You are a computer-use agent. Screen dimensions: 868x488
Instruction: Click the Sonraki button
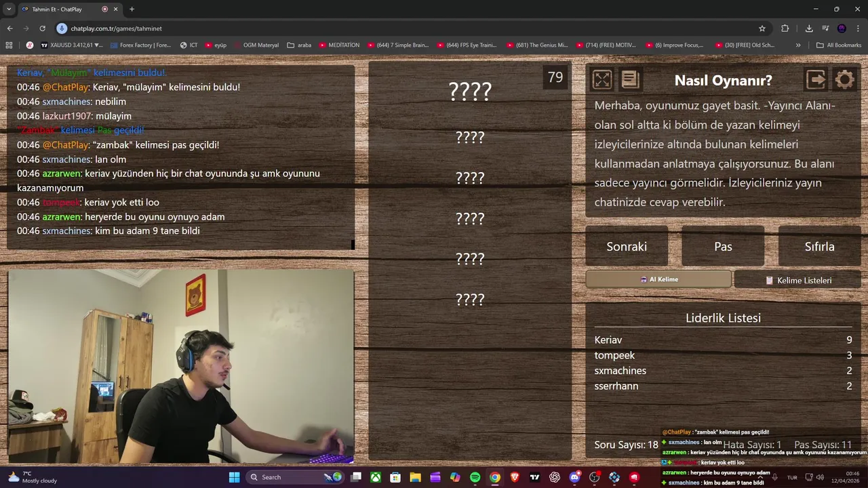627,247
